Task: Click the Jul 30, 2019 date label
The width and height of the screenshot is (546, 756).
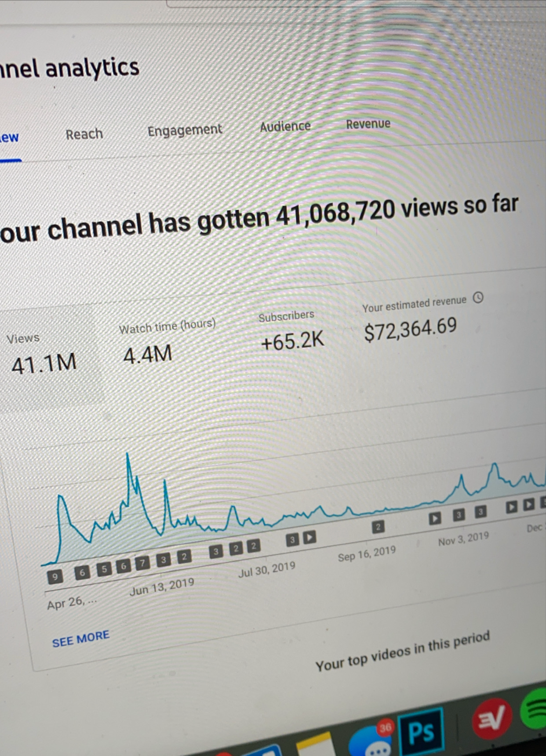Action: tap(267, 570)
